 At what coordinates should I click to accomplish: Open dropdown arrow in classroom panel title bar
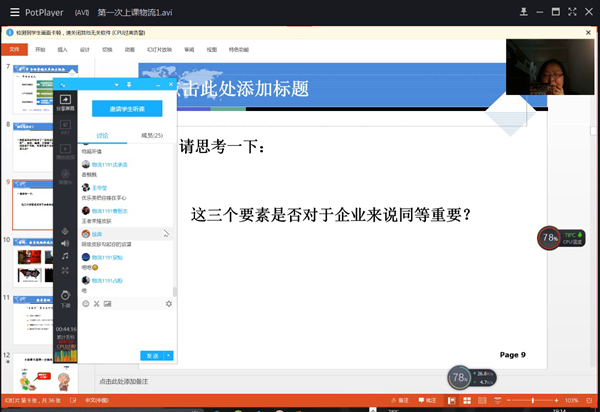[117, 85]
